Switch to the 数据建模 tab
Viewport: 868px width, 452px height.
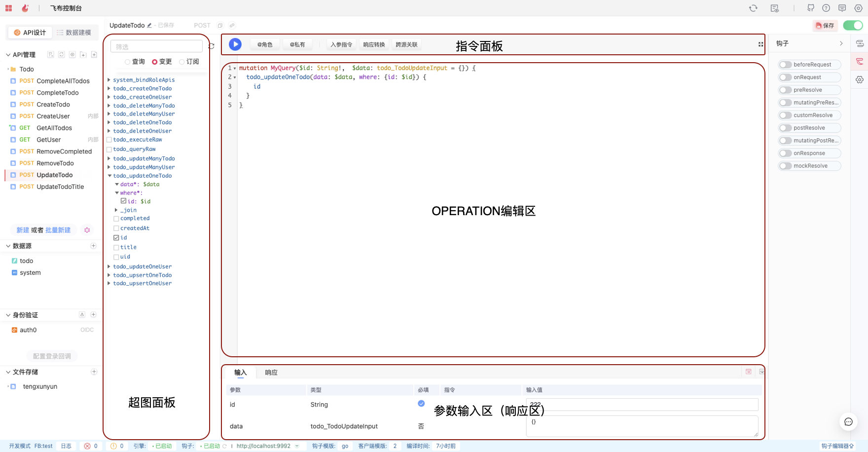pos(74,33)
